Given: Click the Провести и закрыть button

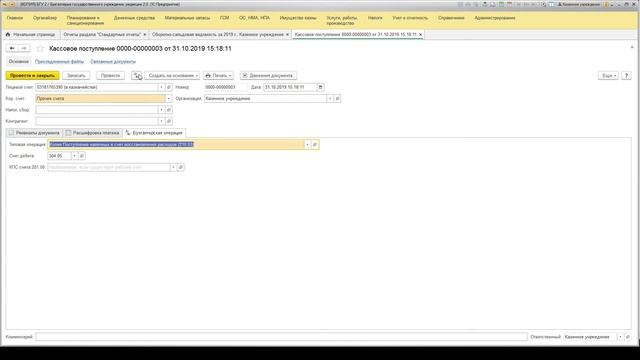Looking at the screenshot, I should pyautogui.click(x=32, y=76).
